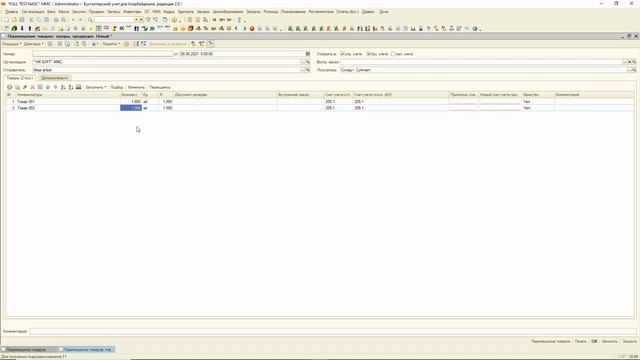
Task: Delete the row with the table's X icon
Action: (33, 87)
